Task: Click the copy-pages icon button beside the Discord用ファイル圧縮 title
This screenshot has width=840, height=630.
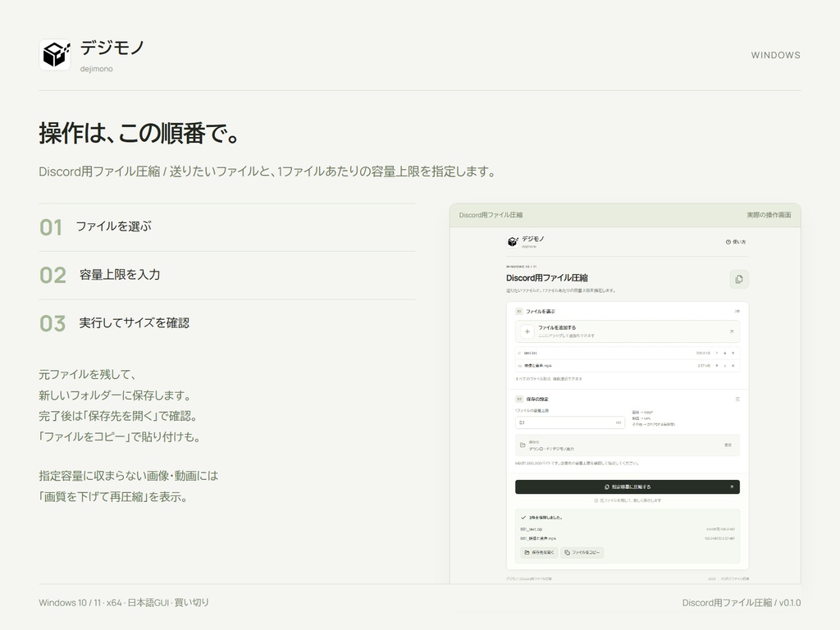Action: (739, 279)
